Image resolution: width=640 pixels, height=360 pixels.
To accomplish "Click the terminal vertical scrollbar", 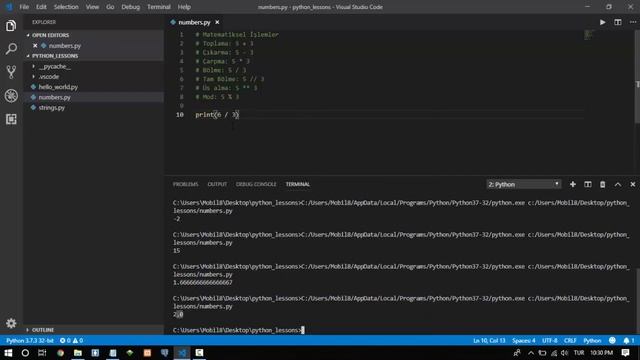I will pos(638,300).
